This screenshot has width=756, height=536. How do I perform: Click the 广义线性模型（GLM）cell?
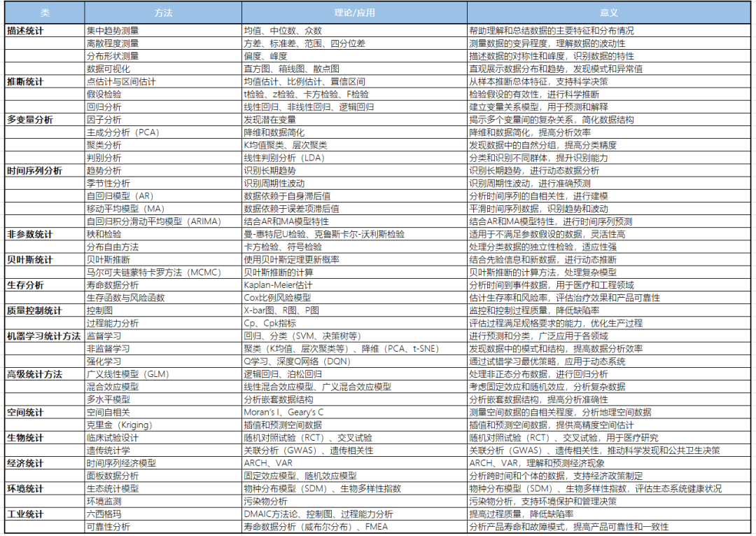coord(163,374)
